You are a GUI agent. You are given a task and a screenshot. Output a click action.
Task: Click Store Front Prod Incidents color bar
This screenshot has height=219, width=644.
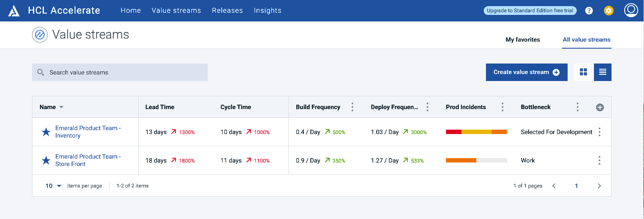pos(476,160)
